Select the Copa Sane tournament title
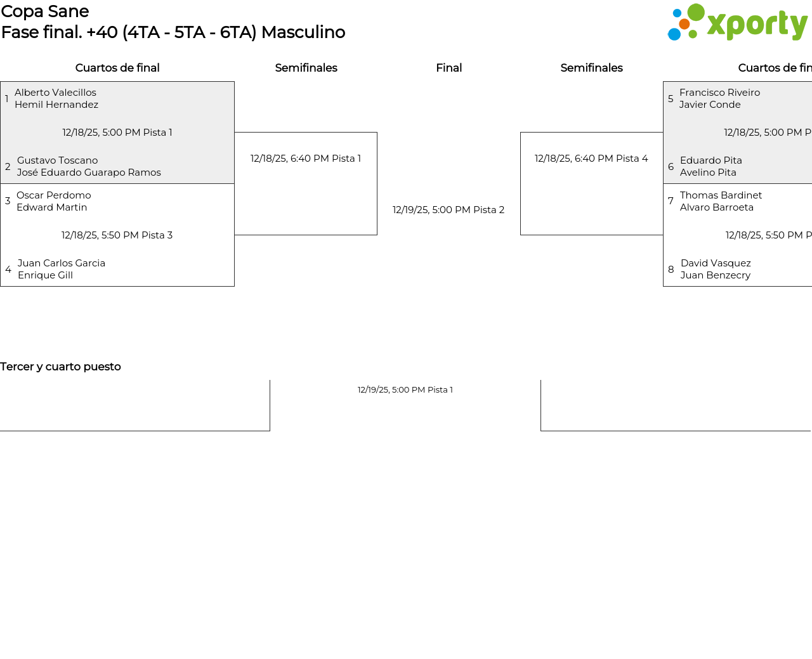The image size is (812, 659). tap(45, 11)
